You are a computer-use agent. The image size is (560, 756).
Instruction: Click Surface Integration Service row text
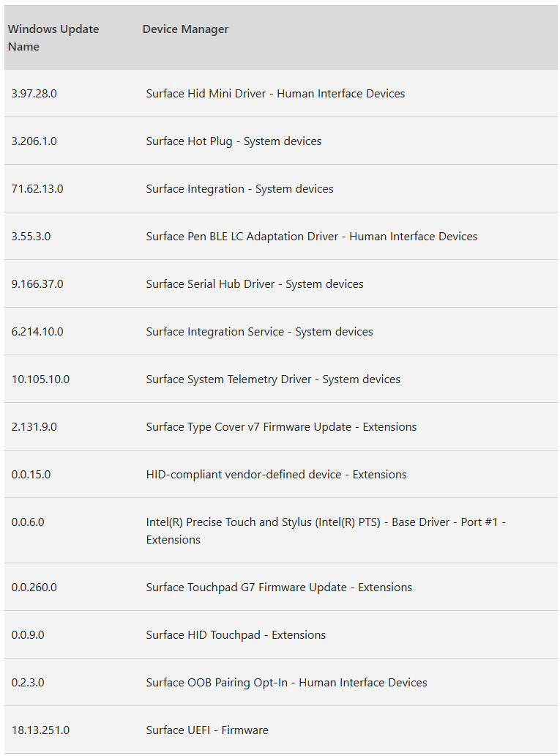coord(259,332)
